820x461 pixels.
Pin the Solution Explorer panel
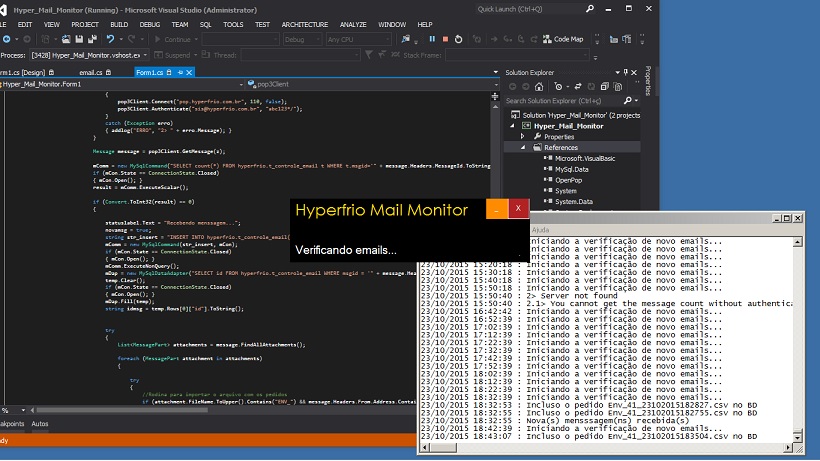(625, 73)
